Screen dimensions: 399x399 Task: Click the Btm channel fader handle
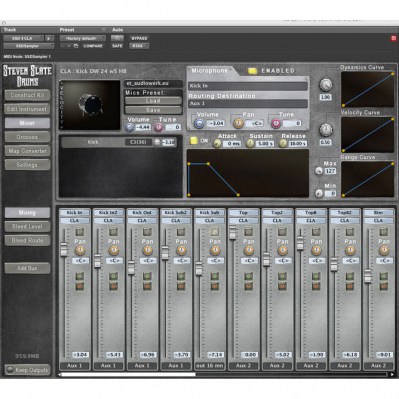(368, 276)
